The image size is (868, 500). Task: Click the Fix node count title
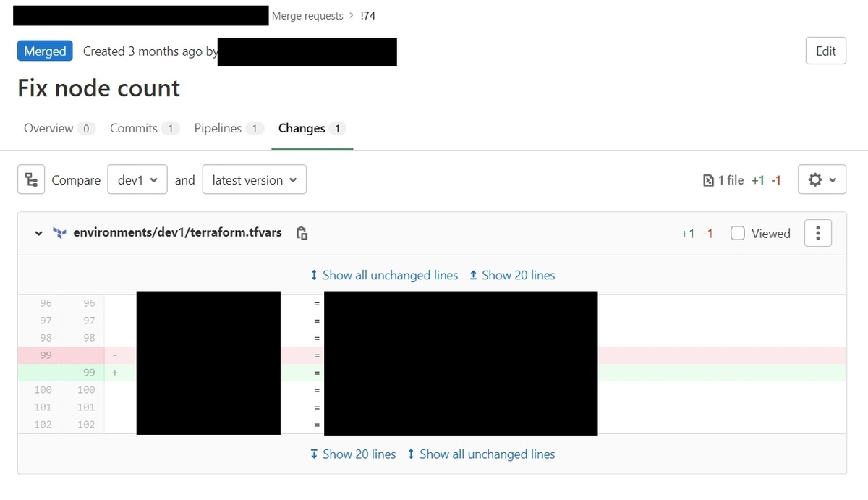click(98, 88)
